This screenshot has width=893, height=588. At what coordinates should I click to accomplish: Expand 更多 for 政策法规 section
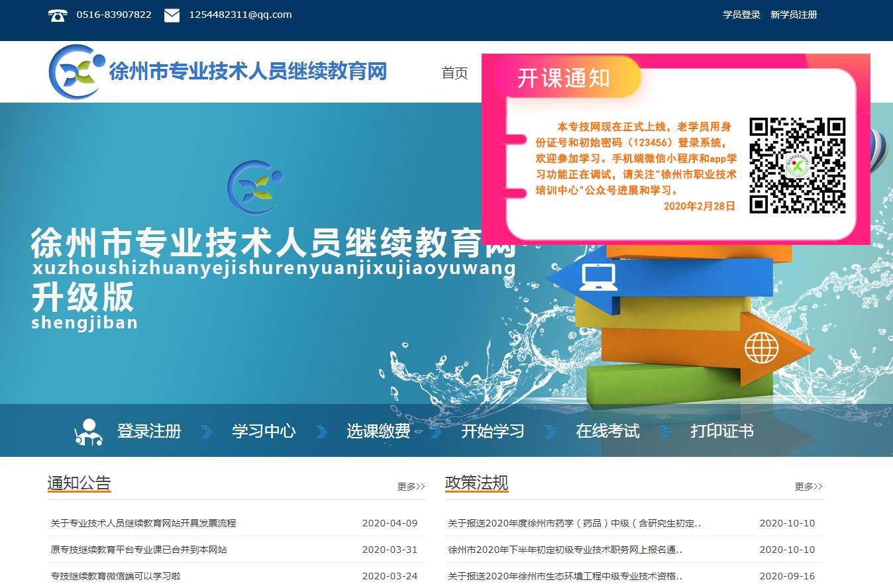click(x=808, y=487)
